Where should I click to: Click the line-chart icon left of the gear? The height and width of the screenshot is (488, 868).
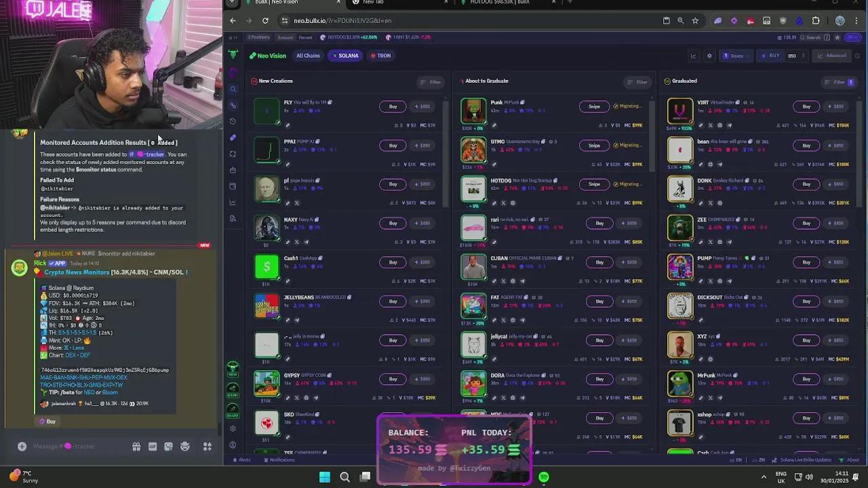click(692, 56)
